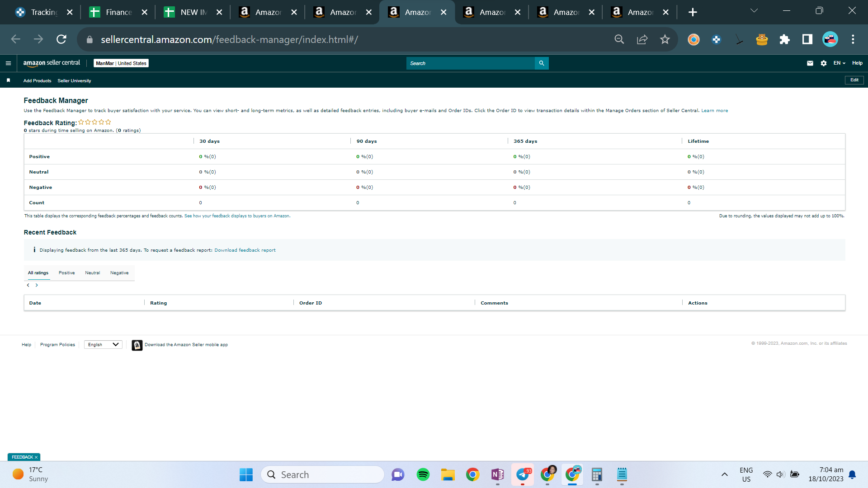Click the amazon seller central logo

pos(52,63)
